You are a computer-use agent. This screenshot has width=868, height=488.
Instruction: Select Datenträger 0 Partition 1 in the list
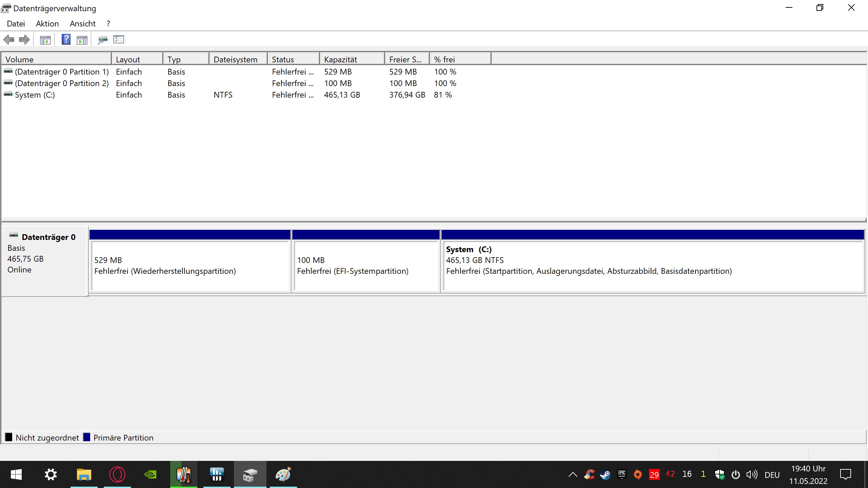click(x=62, y=72)
